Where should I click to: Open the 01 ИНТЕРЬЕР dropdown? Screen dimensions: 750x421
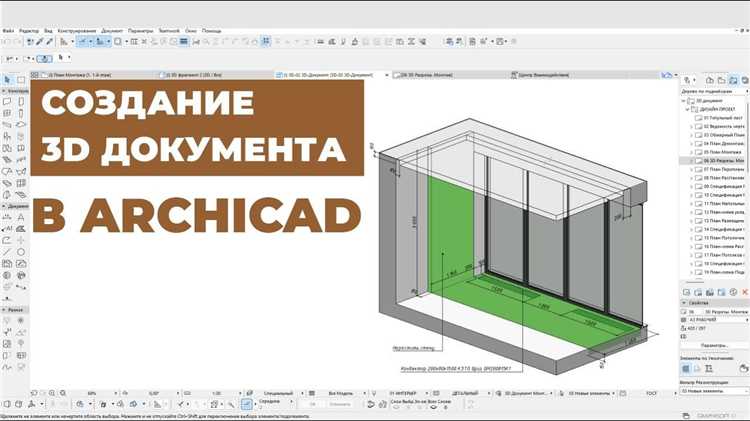[x=405, y=393]
